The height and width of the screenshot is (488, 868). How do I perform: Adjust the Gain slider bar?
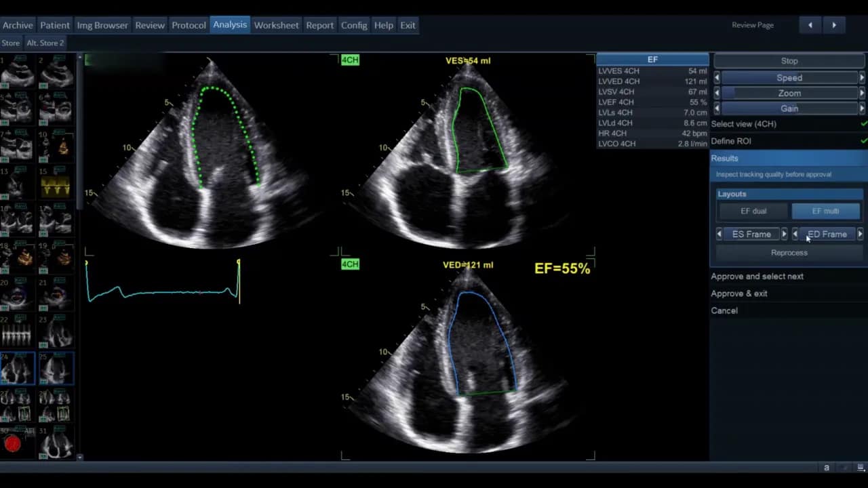click(789, 108)
